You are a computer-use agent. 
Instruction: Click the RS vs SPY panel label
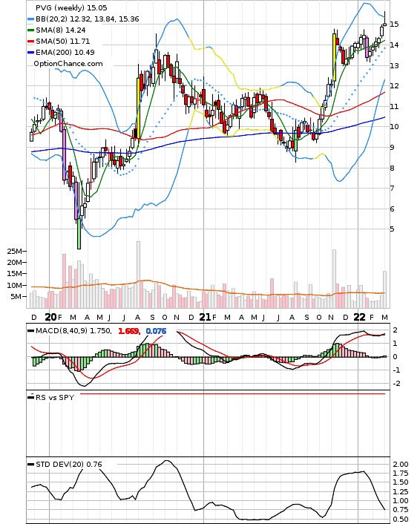tap(55, 397)
